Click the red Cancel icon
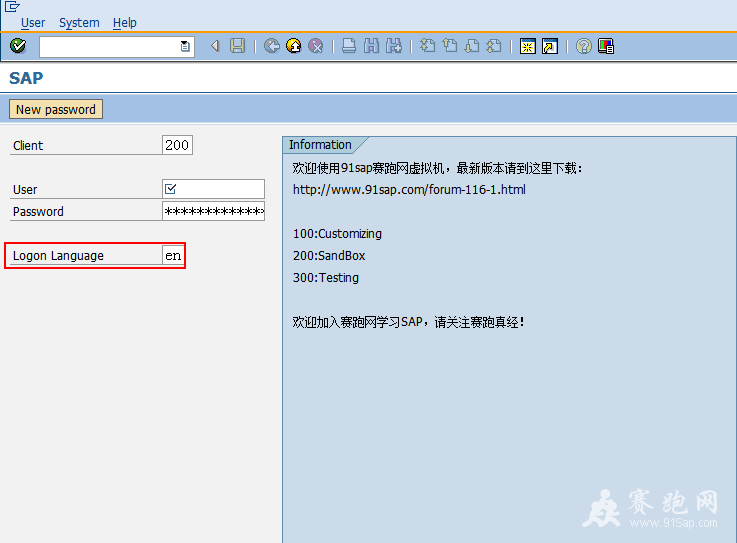737x543 pixels. [x=316, y=46]
